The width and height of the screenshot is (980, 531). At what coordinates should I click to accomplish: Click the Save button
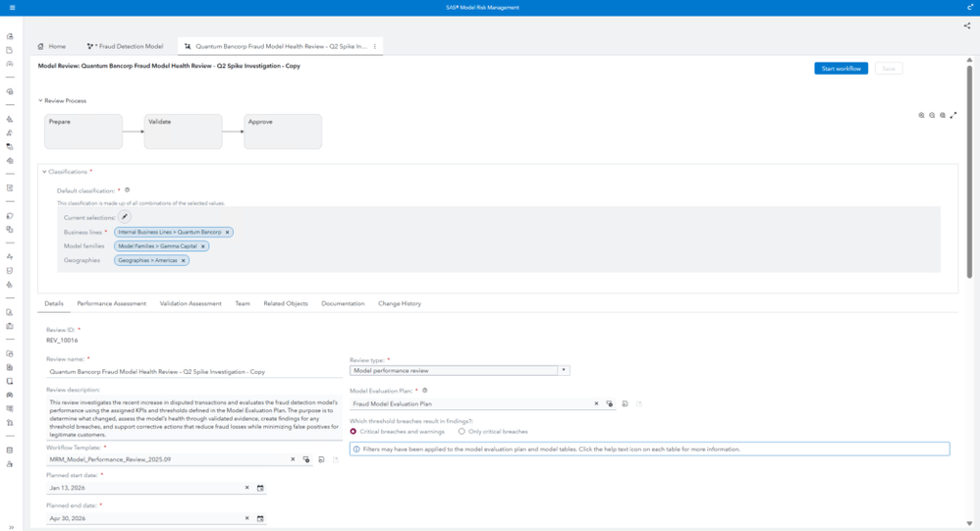click(889, 69)
